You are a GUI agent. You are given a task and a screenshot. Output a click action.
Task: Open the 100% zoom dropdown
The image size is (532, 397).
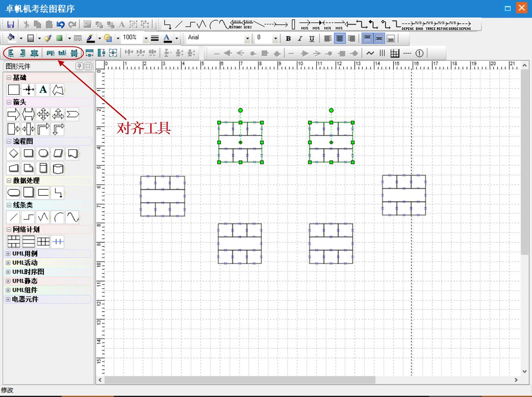point(146,39)
